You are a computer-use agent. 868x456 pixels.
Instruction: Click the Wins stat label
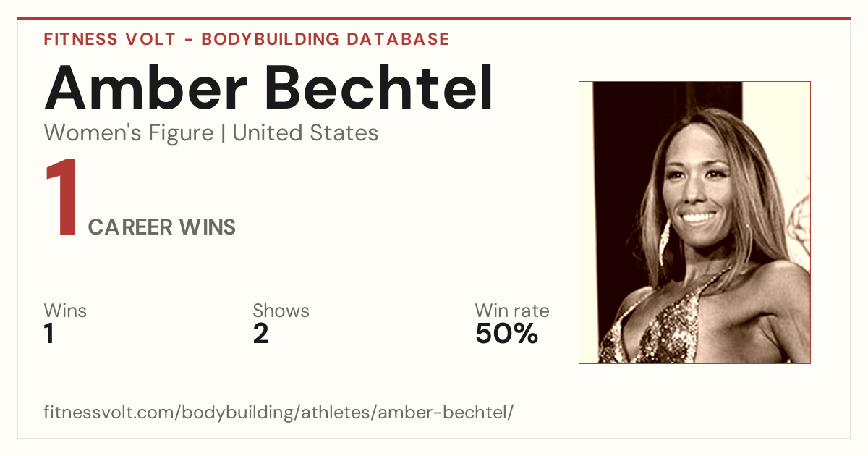pos(65,311)
